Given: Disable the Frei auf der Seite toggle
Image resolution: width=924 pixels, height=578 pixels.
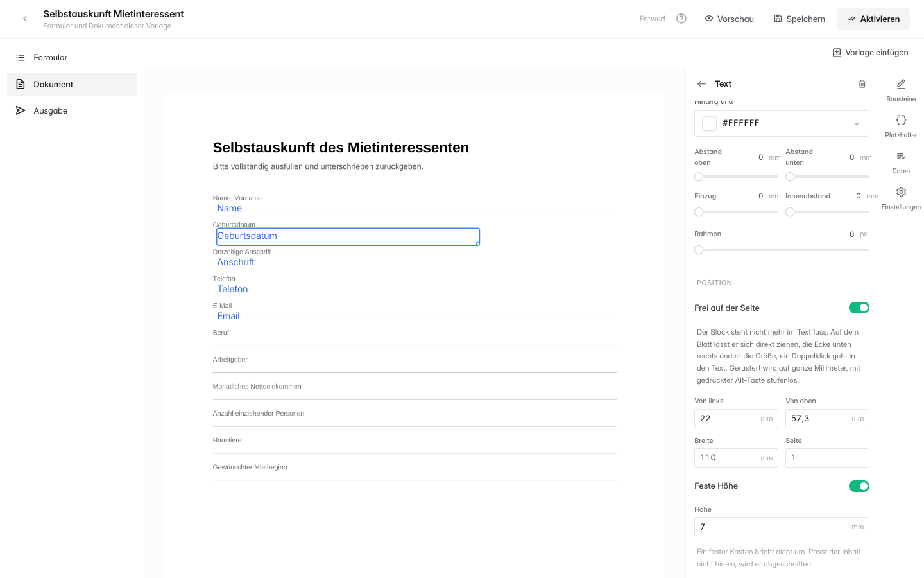Looking at the screenshot, I should click(859, 308).
